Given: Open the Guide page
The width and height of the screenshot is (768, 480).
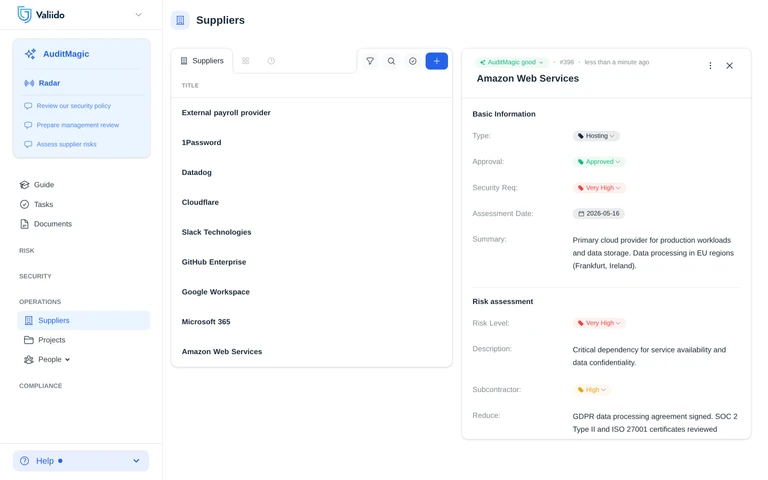Looking at the screenshot, I should point(44,185).
